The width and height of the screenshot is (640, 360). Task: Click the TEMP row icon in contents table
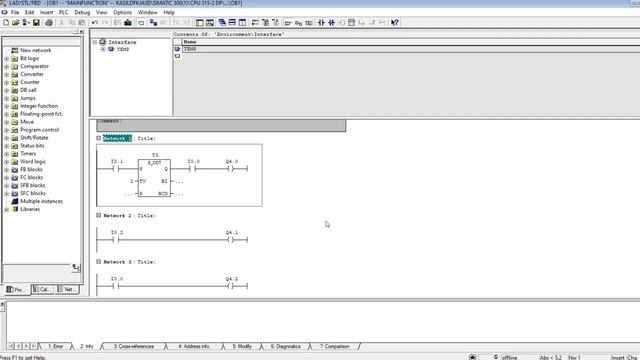pyautogui.click(x=178, y=49)
